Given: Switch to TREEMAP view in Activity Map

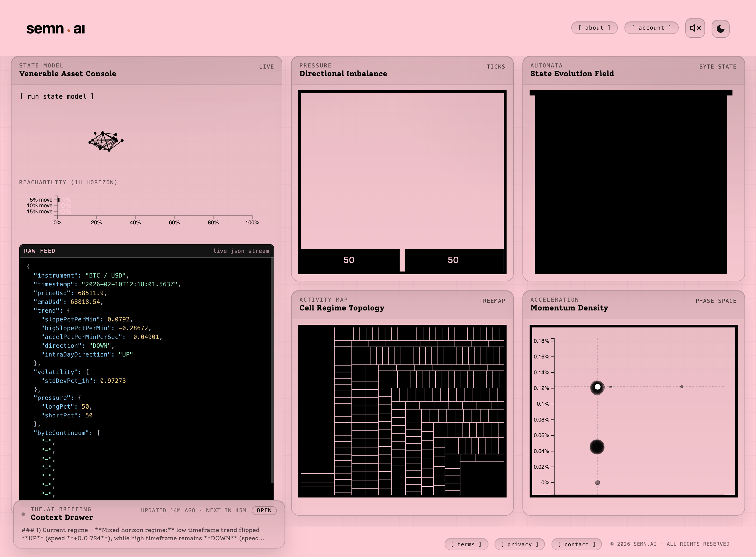Looking at the screenshot, I should click(492, 301).
